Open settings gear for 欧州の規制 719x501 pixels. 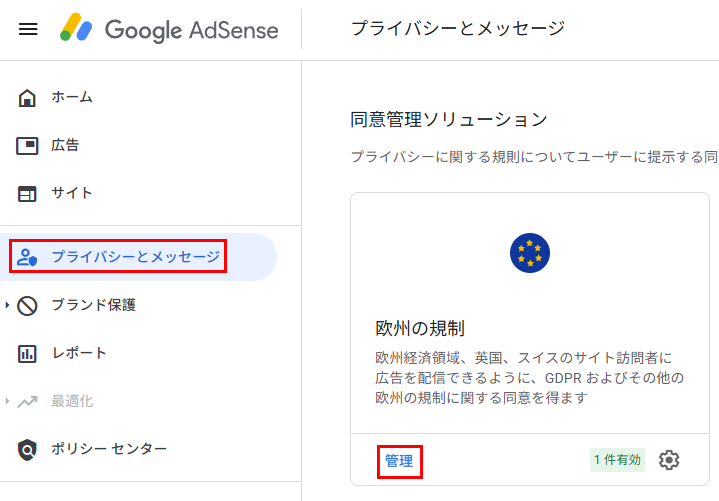pos(669,460)
